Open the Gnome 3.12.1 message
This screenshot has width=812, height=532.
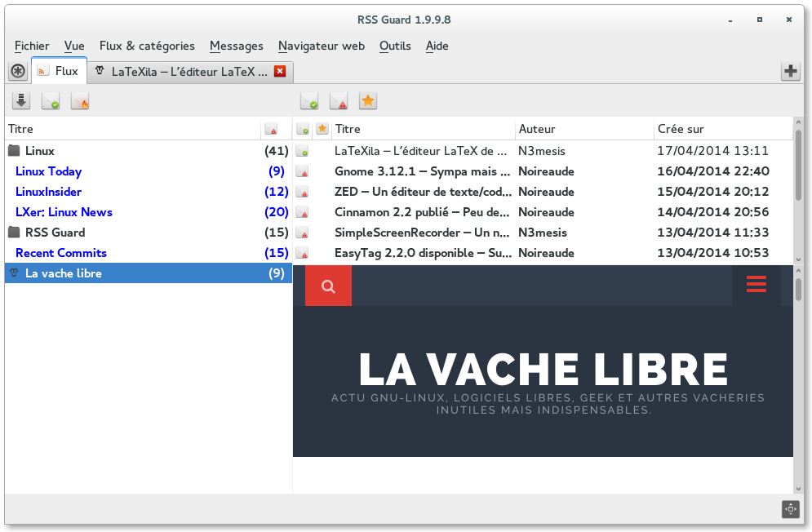pyautogui.click(x=423, y=171)
